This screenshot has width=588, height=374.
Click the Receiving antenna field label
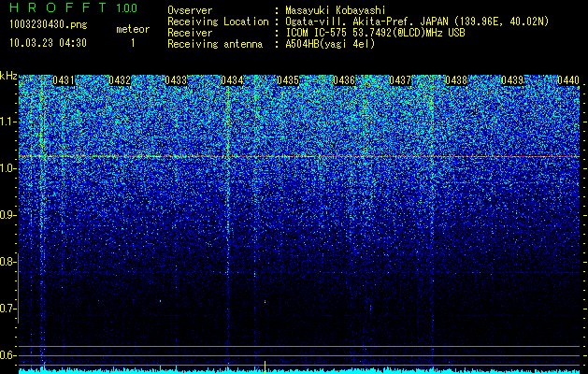point(215,44)
